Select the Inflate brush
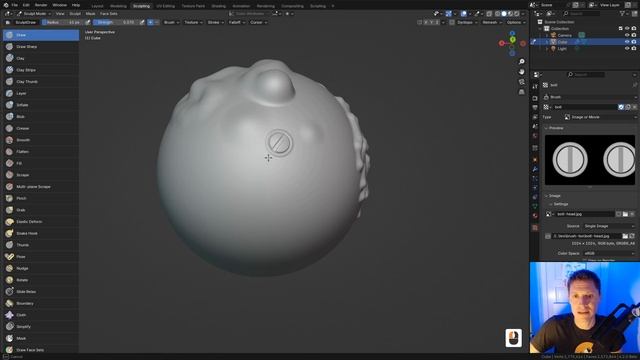This screenshot has height=360, width=640. coord(41,105)
